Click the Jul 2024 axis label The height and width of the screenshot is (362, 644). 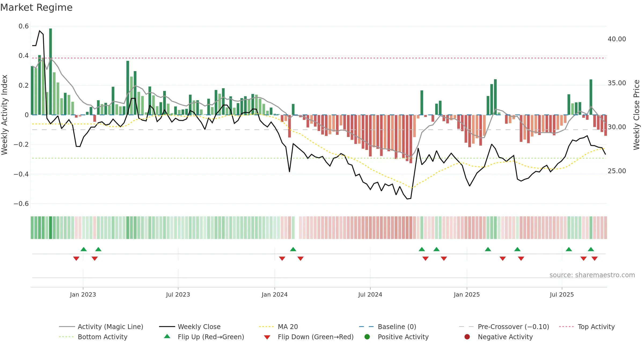(370, 294)
